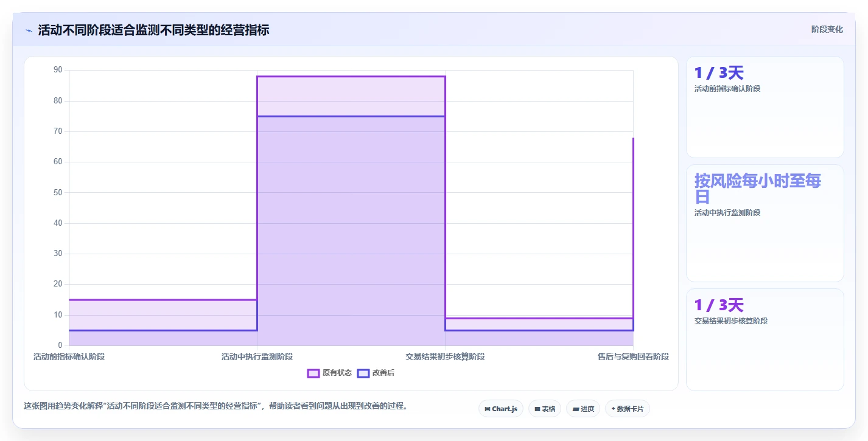Toggle the 原有状态 legend item
This screenshot has width=868, height=441.
coord(329,373)
